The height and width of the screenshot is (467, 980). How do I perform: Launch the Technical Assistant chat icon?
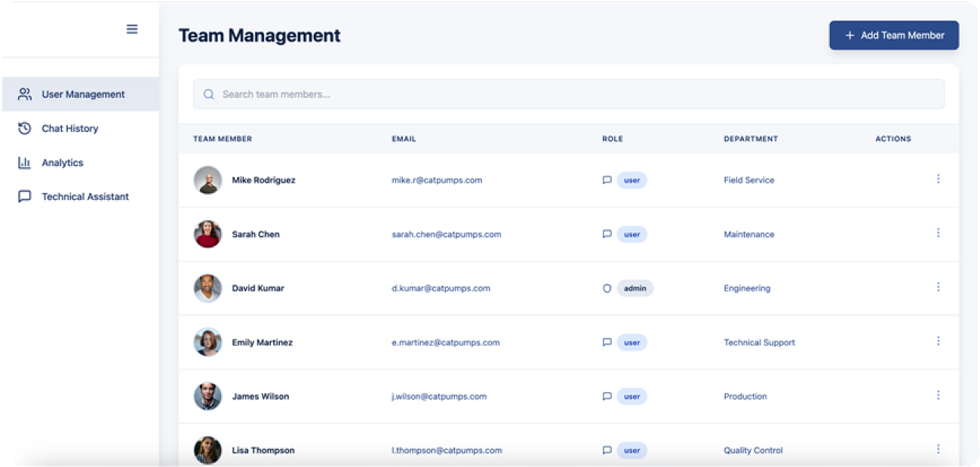(23, 196)
